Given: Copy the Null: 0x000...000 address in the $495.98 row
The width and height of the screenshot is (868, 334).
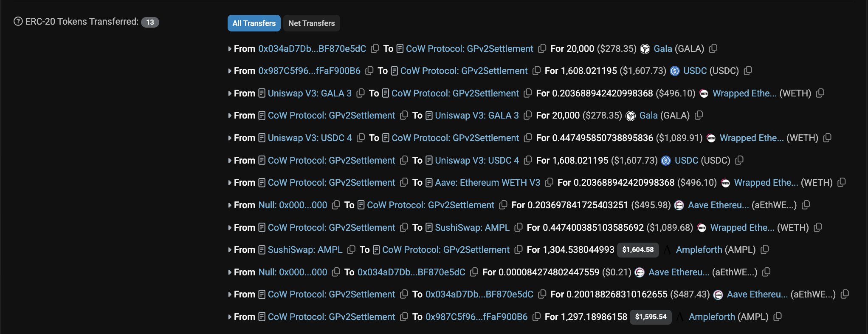Looking at the screenshot, I should pos(336,205).
